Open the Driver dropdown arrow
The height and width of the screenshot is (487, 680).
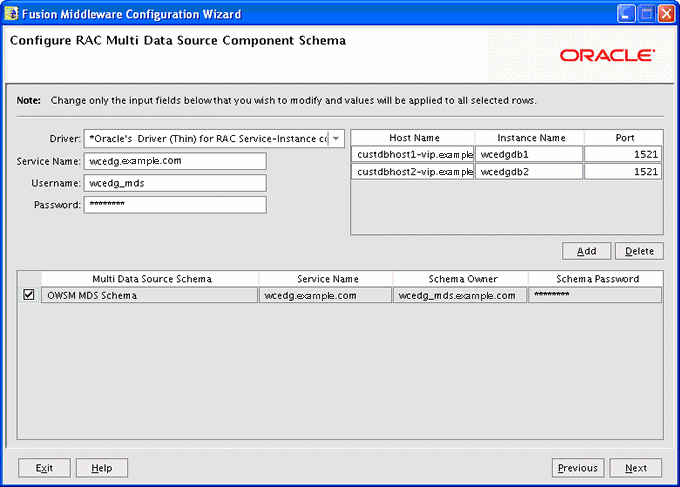(336, 139)
